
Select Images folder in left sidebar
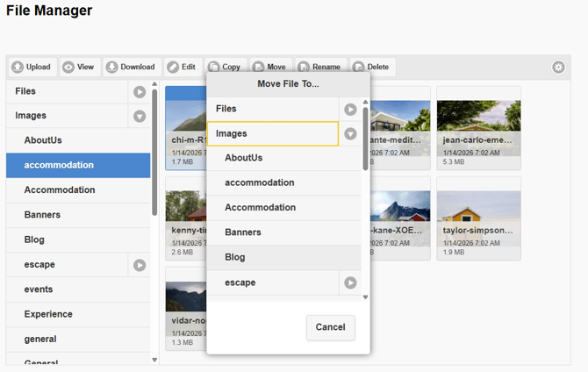(67, 116)
